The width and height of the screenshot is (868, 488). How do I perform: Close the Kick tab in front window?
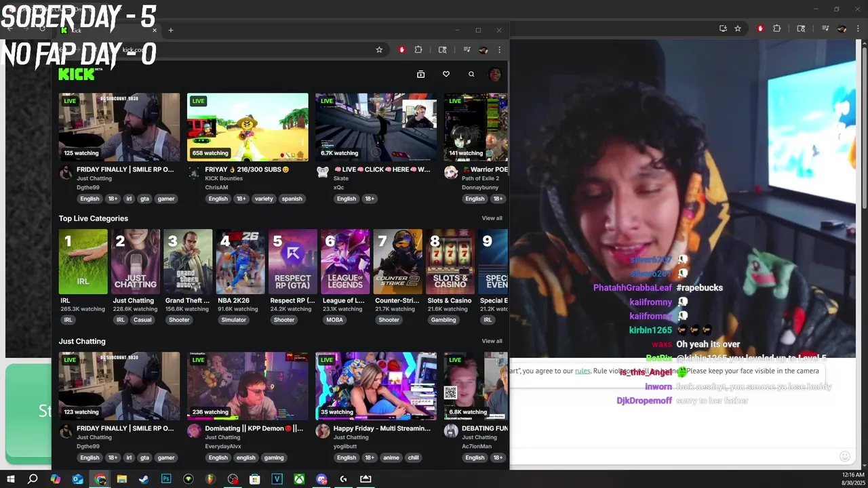point(154,30)
